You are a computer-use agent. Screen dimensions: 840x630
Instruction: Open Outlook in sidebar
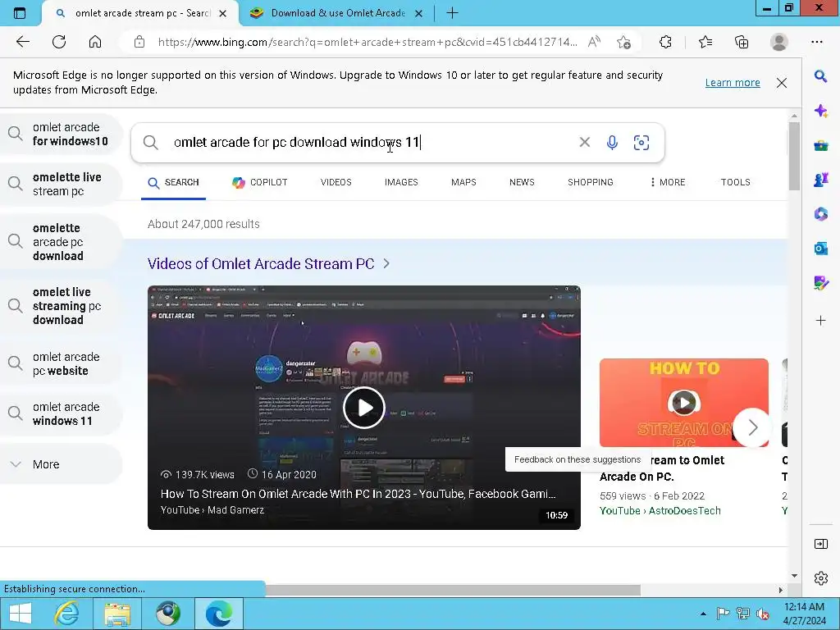pyautogui.click(x=820, y=249)
